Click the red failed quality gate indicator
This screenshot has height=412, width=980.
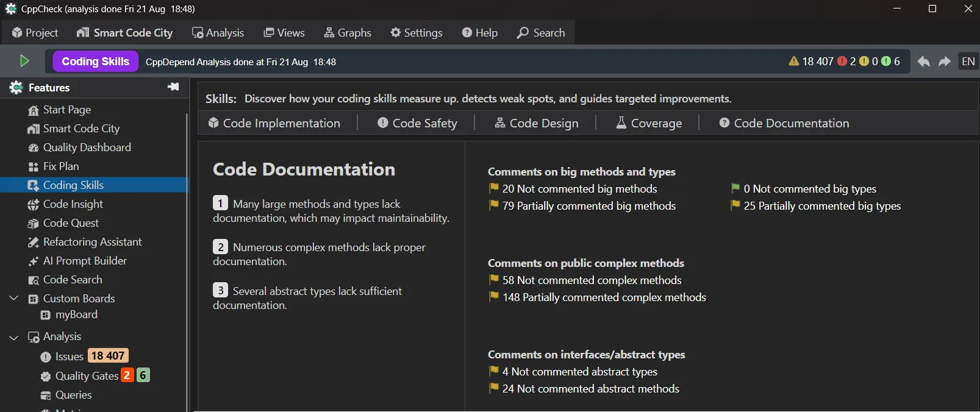(842, 61)
